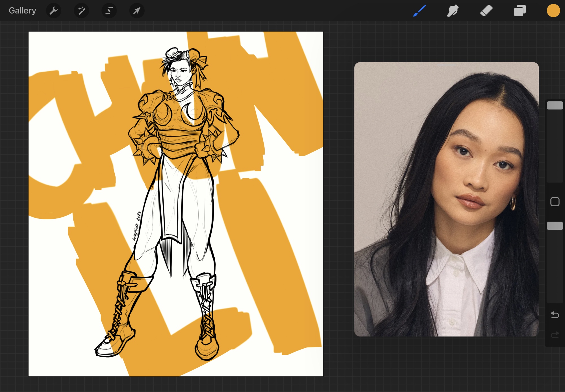Viewport: 565px width, 392px height.
Task: Click the reference photo window
Action: (x=446, y=199)
